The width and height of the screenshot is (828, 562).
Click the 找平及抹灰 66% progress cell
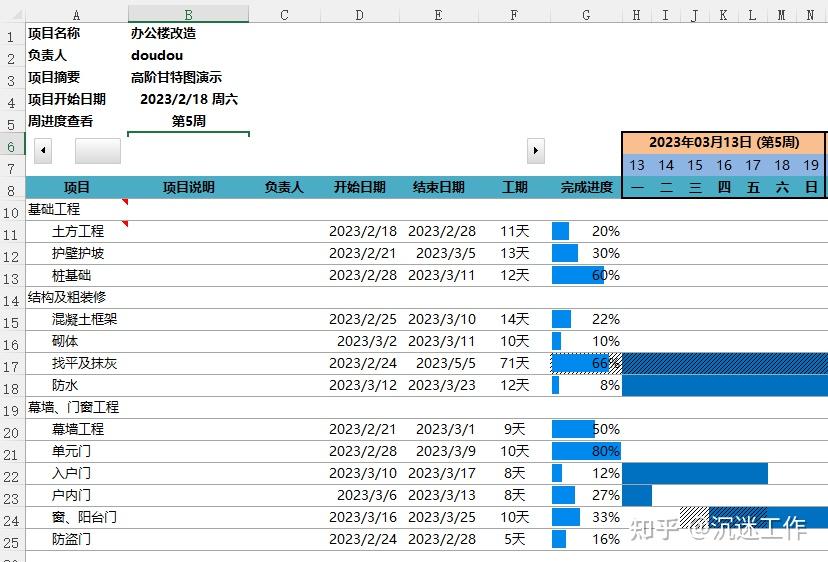pyautogui.click(x=586, y=363)
